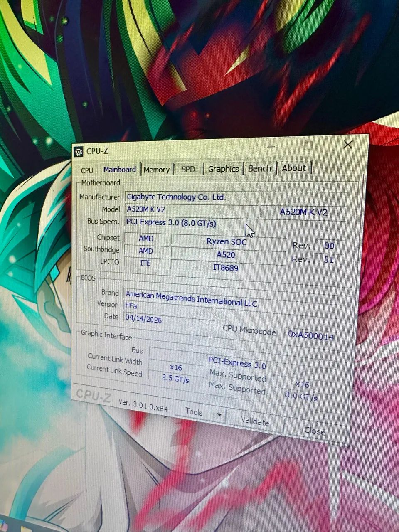Click the Southbridge vendor AMD field

click(x=146, y=251)
